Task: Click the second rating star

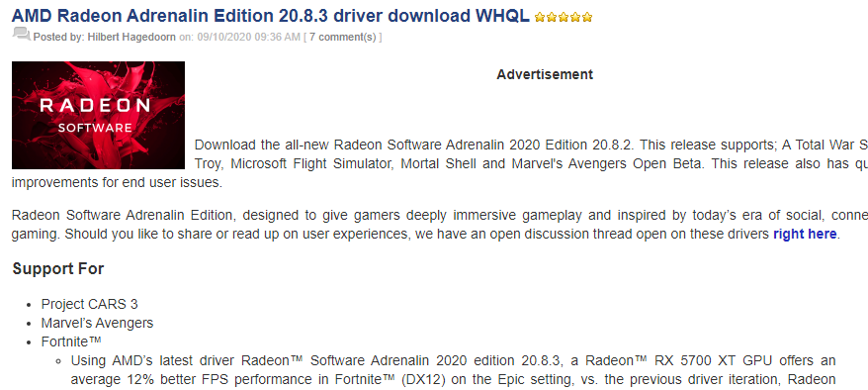Action: pyautogui.click(x=552, y=17)
